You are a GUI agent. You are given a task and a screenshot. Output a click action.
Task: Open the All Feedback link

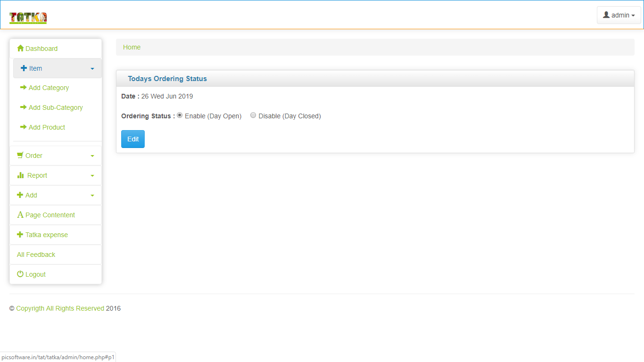(36, 255)
